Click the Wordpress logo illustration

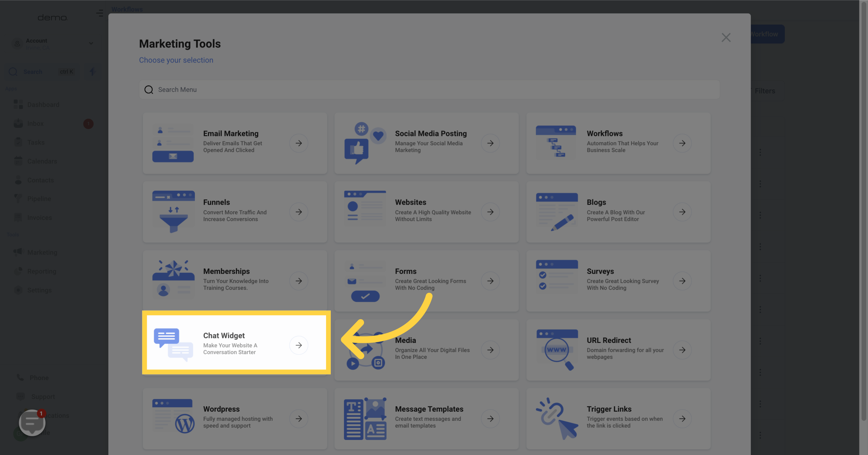[x=173, y=416]
